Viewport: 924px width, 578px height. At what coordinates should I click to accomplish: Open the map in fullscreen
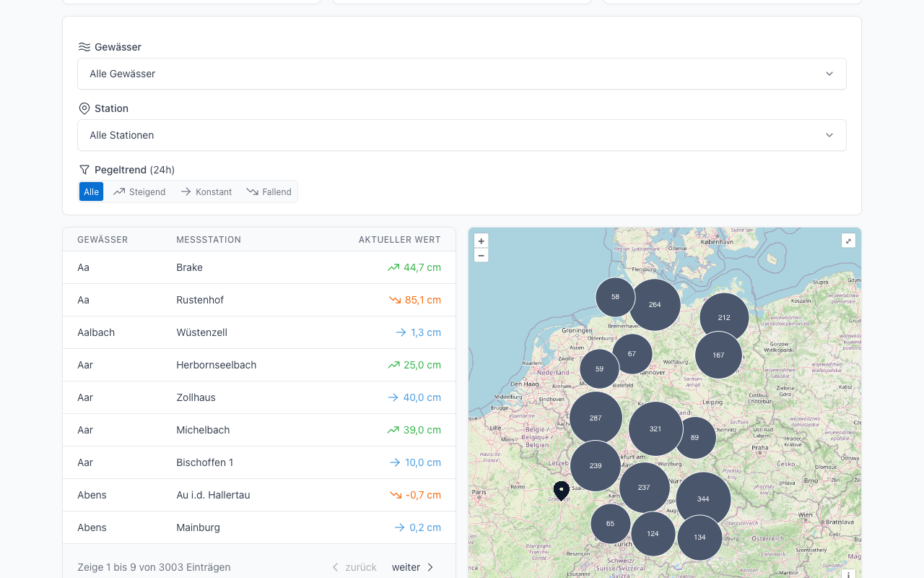pos(848,241)
